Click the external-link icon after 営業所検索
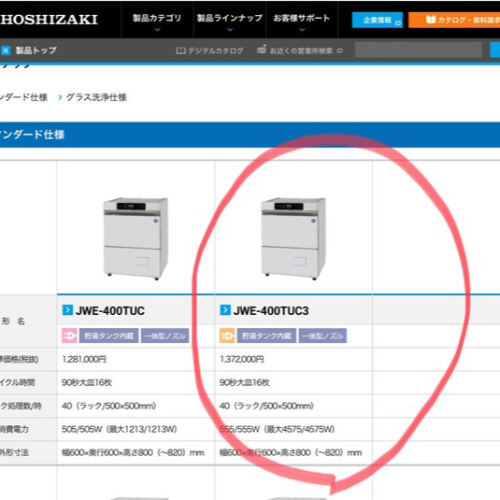 coord(340,51)
